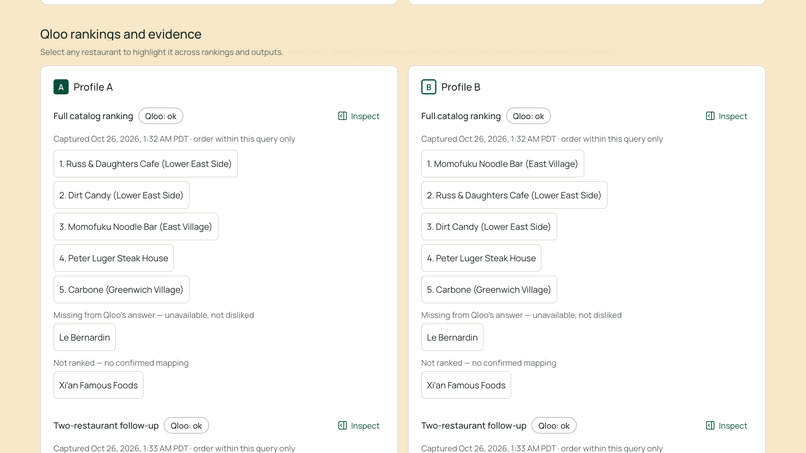This screenshot has width=806, height=453.
Task: Select Dirt Candy ranked 2 in Profile A
Action: pos(121,195)
